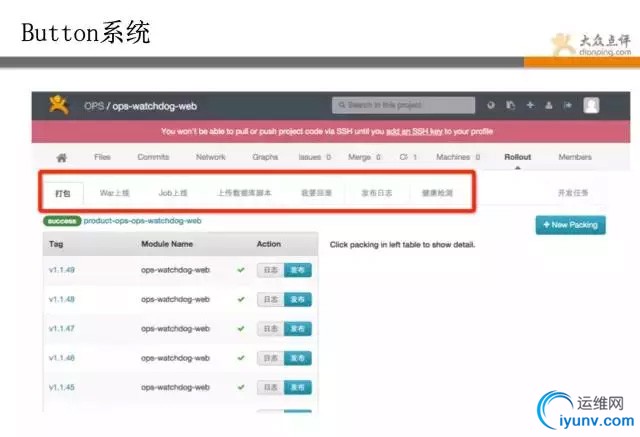Click 日志 button for v1.1.46
The height and width of the screenshot is (437, 640).
click(x=271, y=358)
